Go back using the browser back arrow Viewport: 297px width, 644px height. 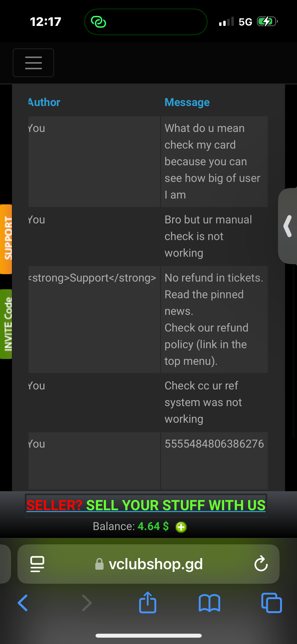click(23, 603)
